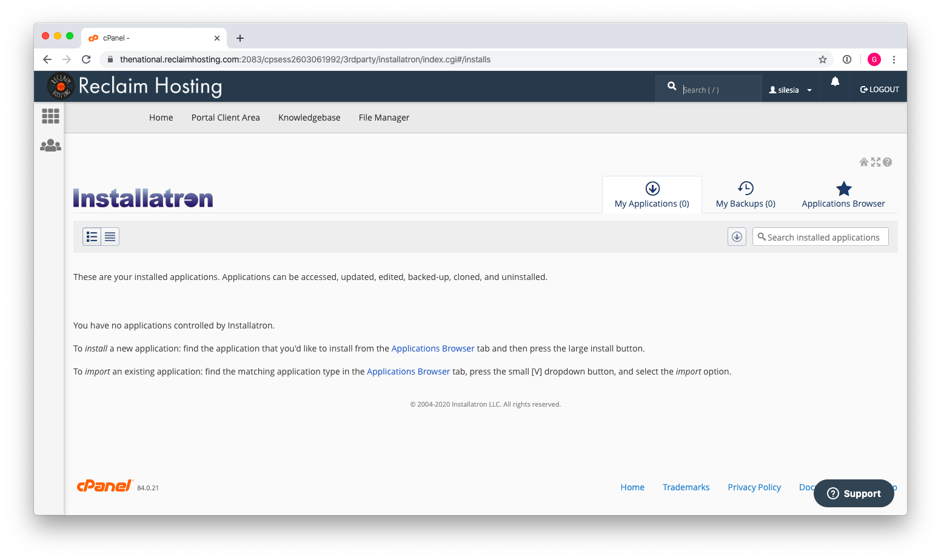Click the Installatron home icon
The height and width of the screenshot is (560, 941).
864,162
